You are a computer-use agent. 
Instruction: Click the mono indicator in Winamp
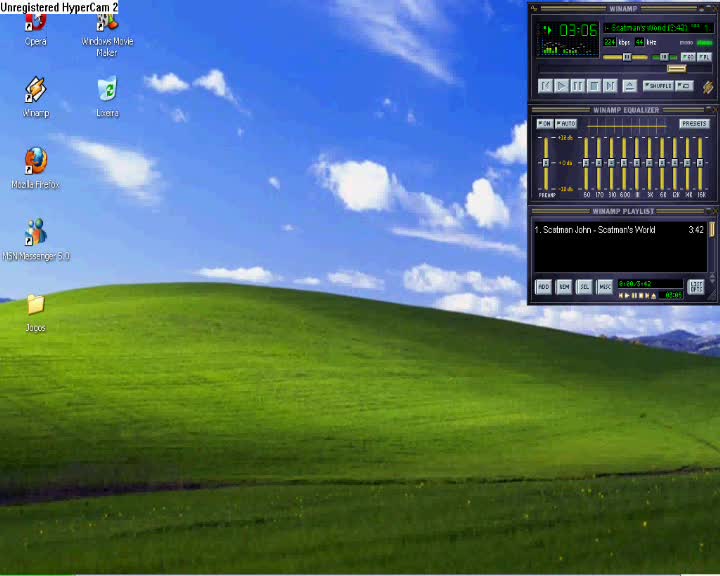click(x=686, y=43)
